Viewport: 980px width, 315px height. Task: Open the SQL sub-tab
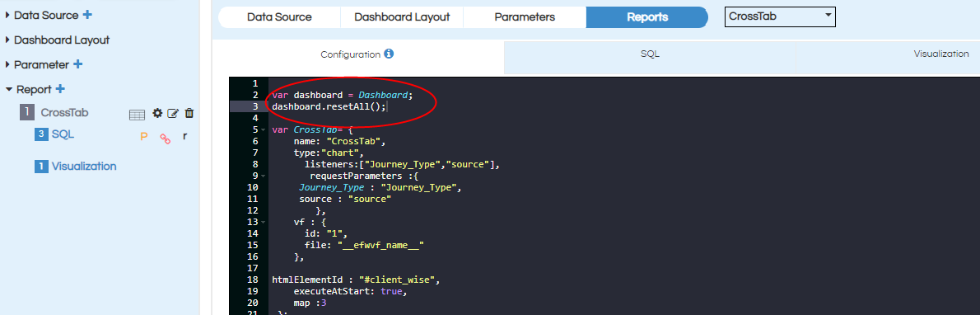coord(650,54)
